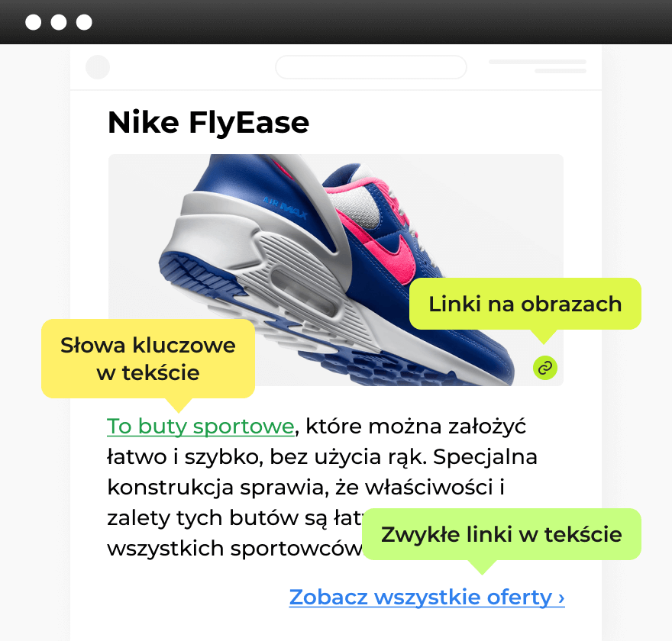Image resolution: width=672 pixels, height=641 pixels.
Task: Click the Nike FlyEase product image
Action: [x=335, y=270]
